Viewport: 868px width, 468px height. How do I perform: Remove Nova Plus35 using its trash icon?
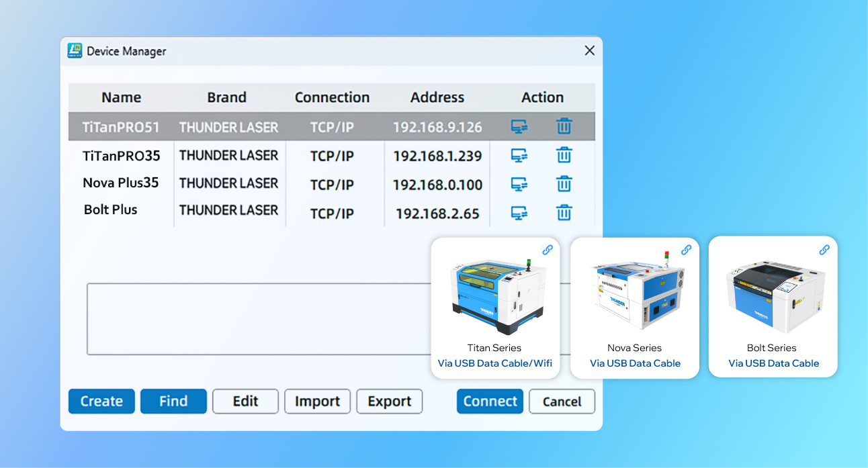564,184
